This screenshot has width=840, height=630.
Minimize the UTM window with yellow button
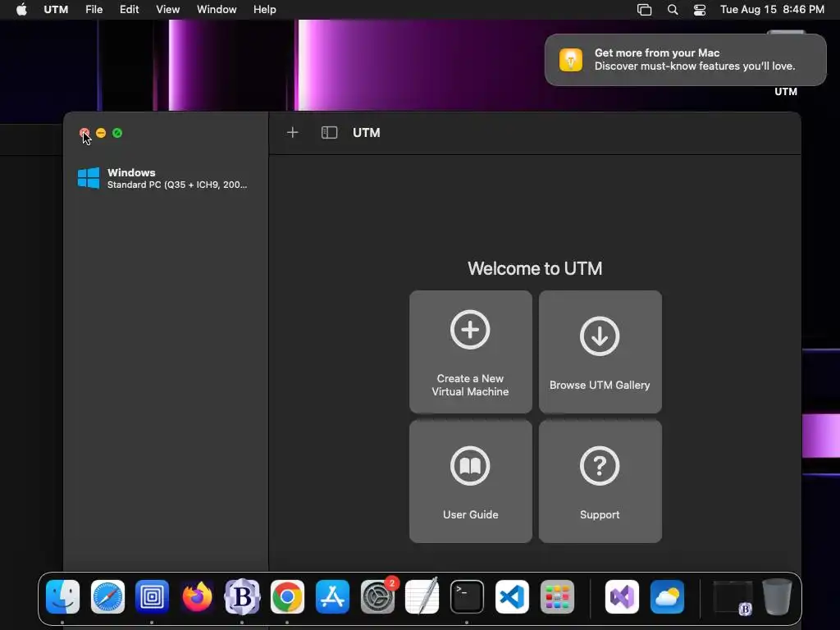(101, 133)
